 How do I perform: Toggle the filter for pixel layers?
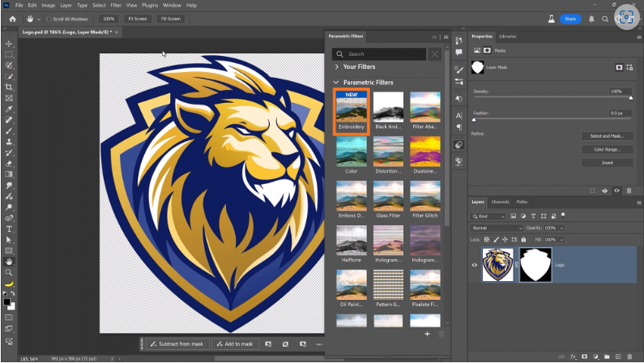pos(513,216)
